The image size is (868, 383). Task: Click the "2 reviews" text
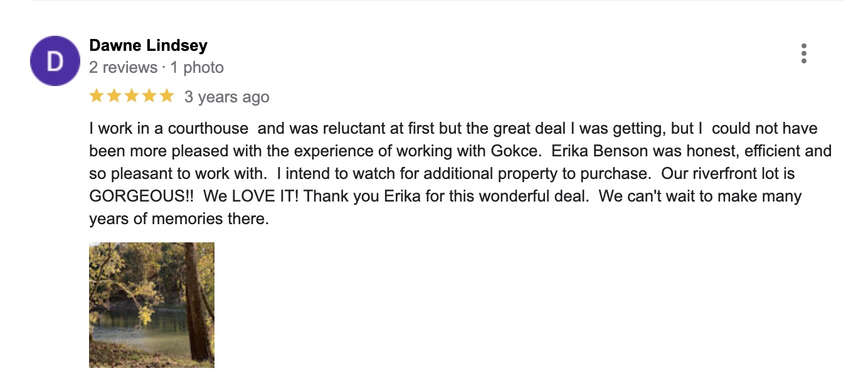tap(123, 67)
